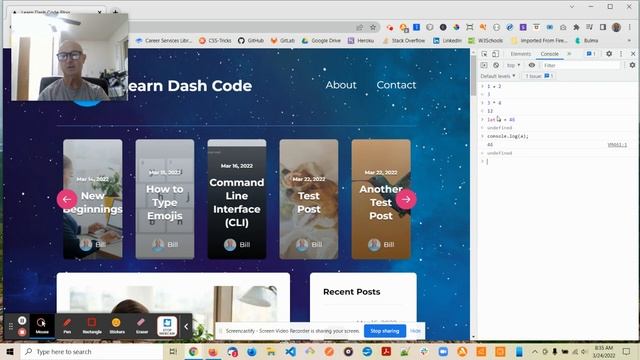Open the How to Type Emojis post card
640x360 pixels.
tap(165, 199)
